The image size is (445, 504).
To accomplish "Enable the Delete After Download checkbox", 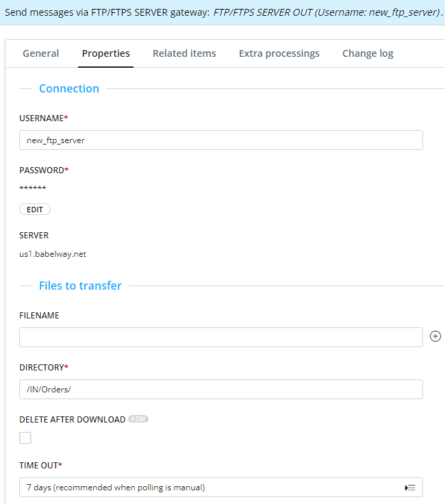I will click(25, 438).
